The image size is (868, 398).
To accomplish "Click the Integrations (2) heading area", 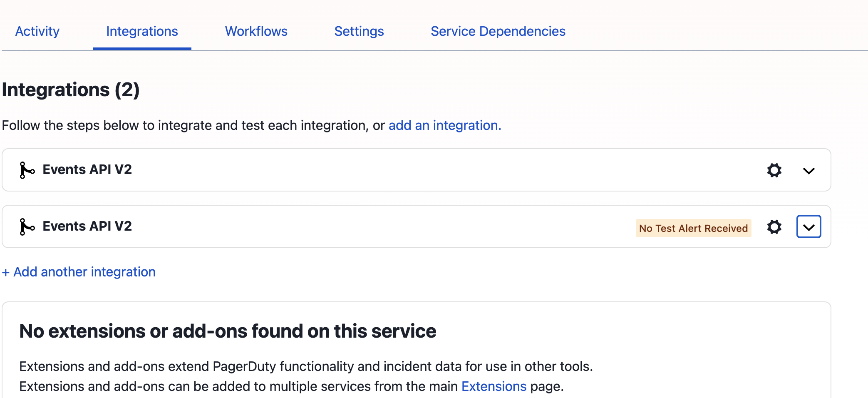I will pos(71,89).
